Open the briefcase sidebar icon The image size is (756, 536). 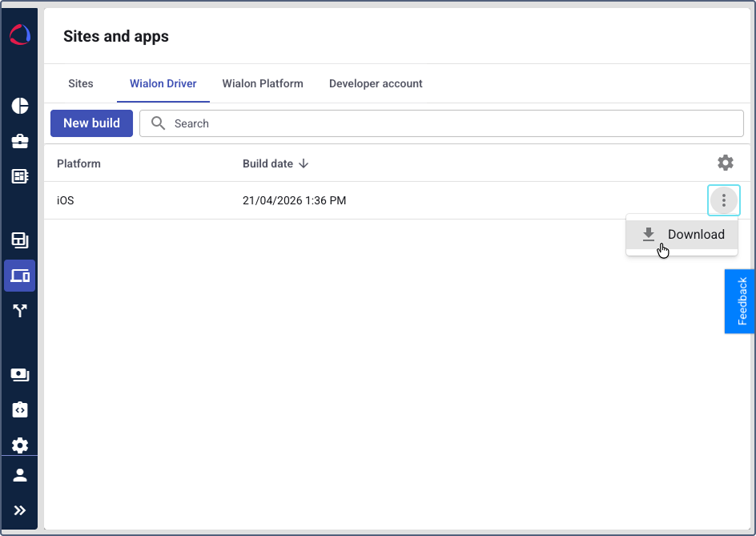click(x=20, y=141)
